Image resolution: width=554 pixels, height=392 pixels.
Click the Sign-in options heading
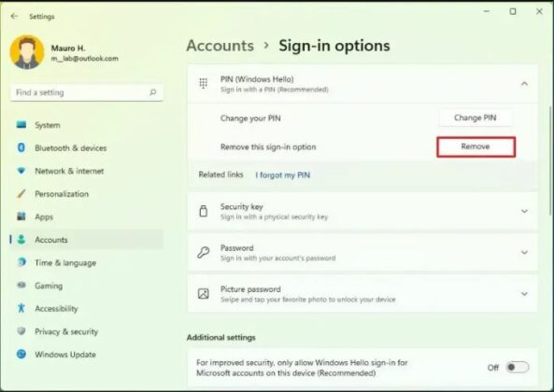pyautogui.click(x=334, y=46)
